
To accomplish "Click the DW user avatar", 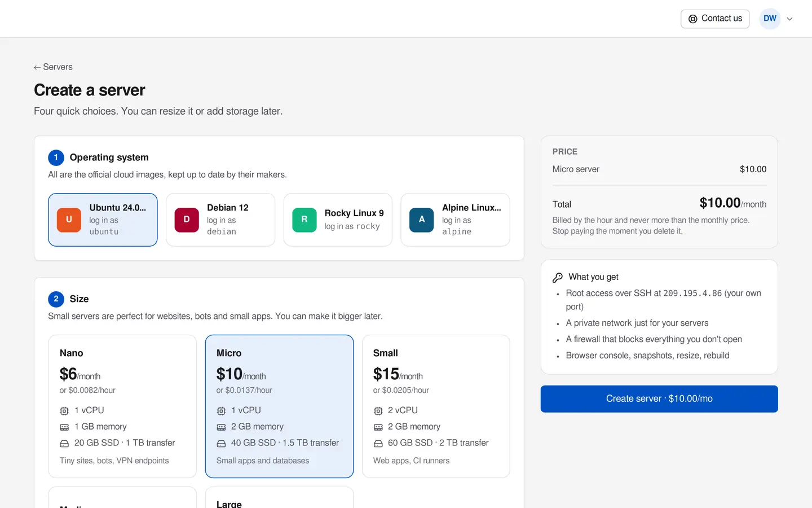I will point(770,19).
